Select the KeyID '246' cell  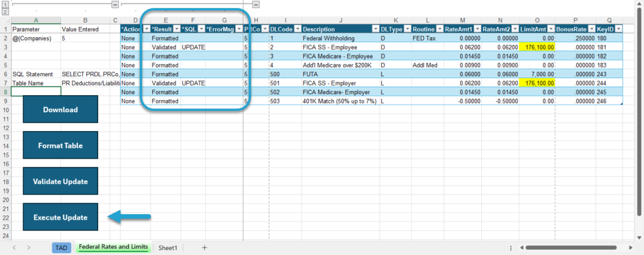pos(609,101)
